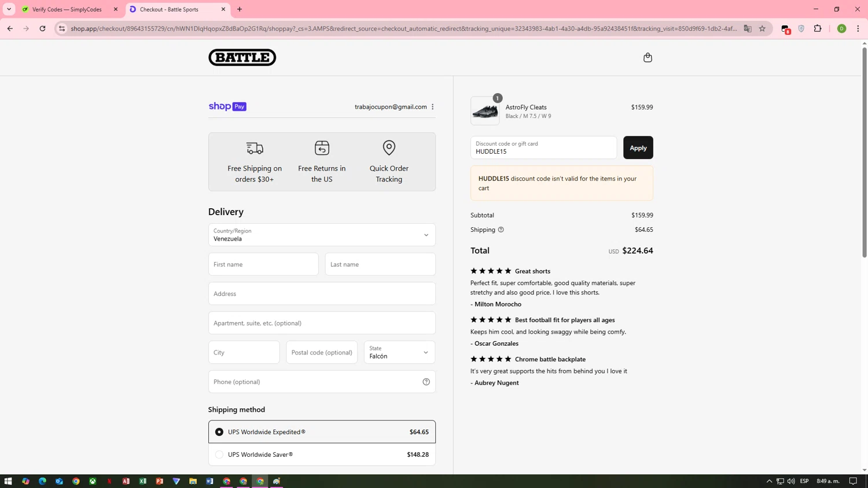Select UPS Worldwide Saver shipping

tap(322, 454)
